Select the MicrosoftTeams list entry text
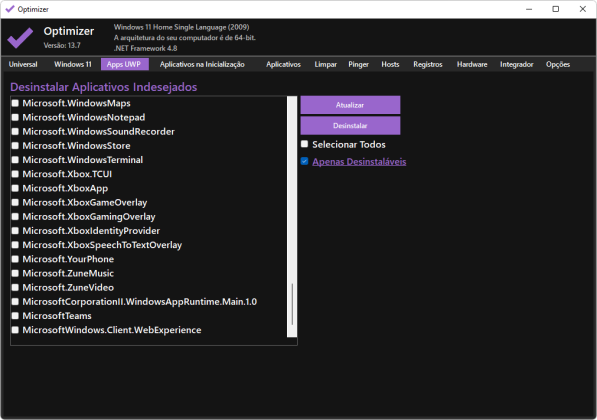 57,316
